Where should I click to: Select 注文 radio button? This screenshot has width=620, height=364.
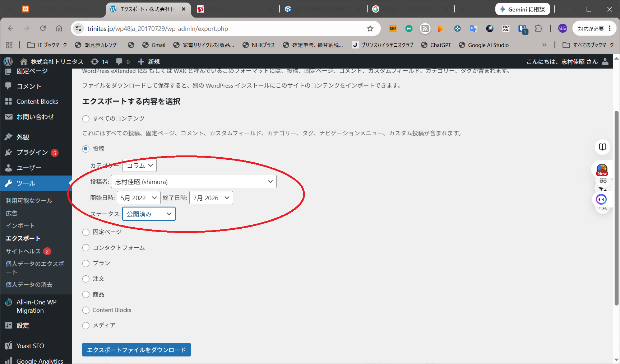click(x=86, y=279)
